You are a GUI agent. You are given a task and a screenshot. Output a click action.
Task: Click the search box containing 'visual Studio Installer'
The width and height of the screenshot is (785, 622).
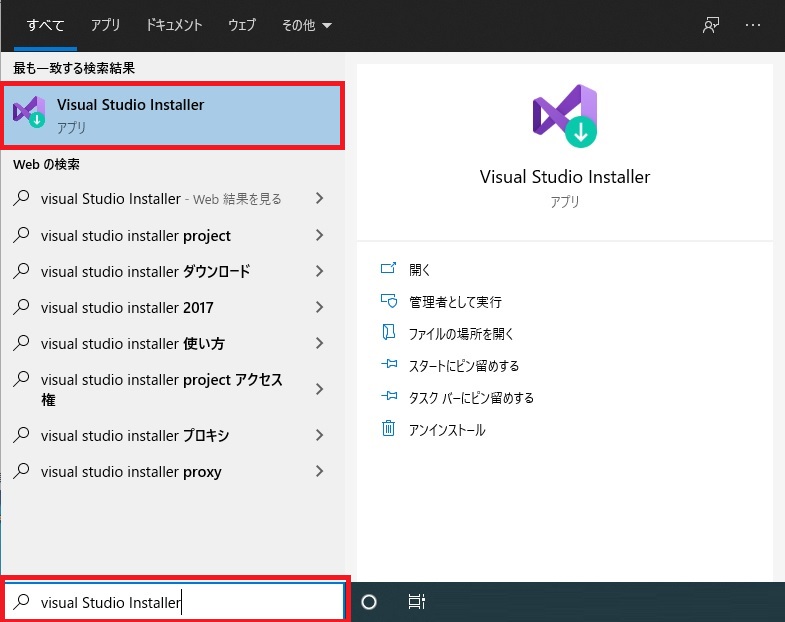pos(174,601)
